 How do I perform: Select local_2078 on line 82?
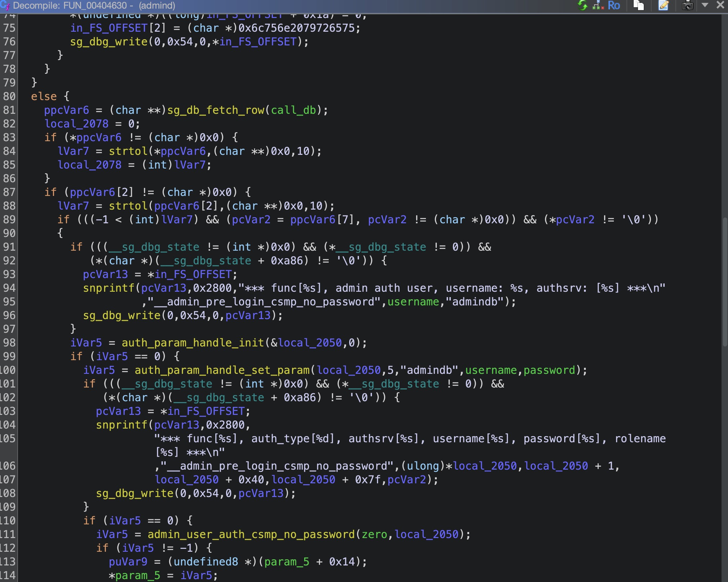76,124
